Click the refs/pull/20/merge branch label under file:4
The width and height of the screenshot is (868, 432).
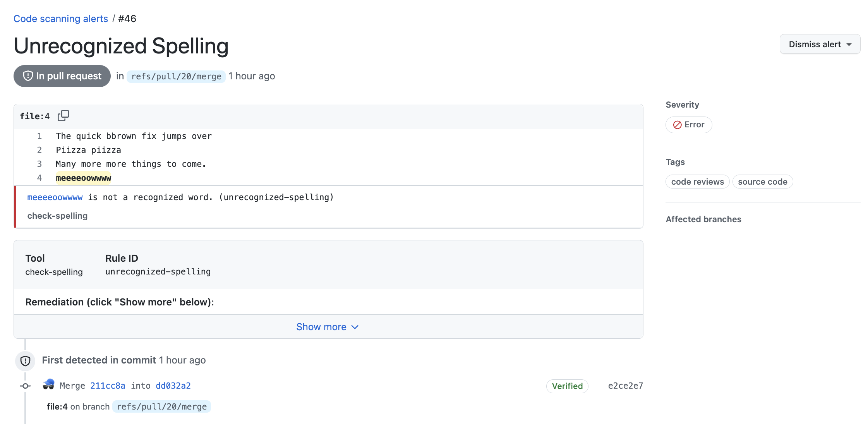pos(161,406)
